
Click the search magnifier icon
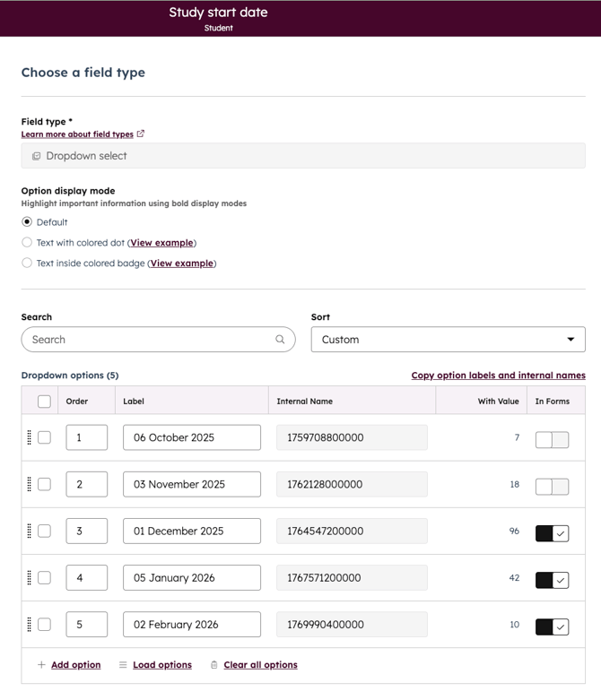[x=280, y=340]
